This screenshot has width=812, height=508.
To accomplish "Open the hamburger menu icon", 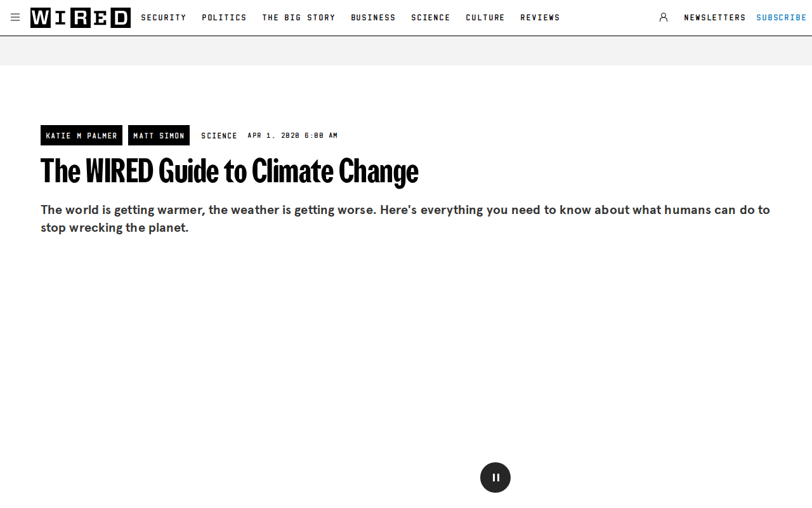I will click(x=15, y=17).
